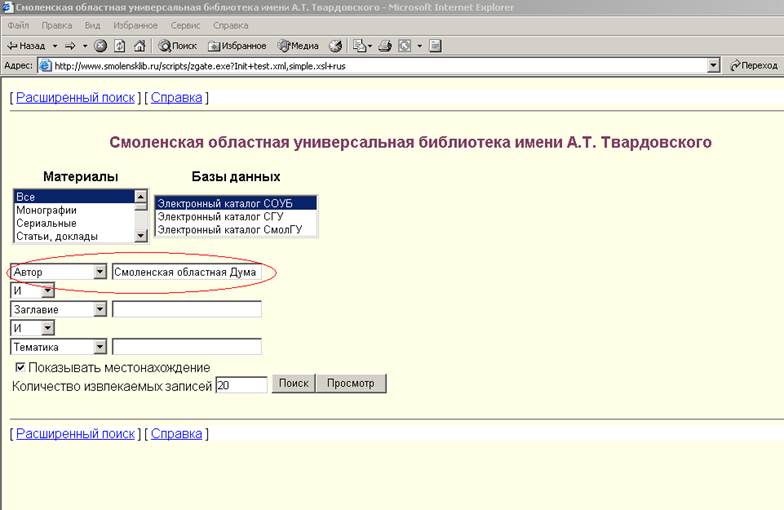The height and width of the screenshot is (510, 784).
Task: Open the bottom Справка link
Action: [176, 434]
